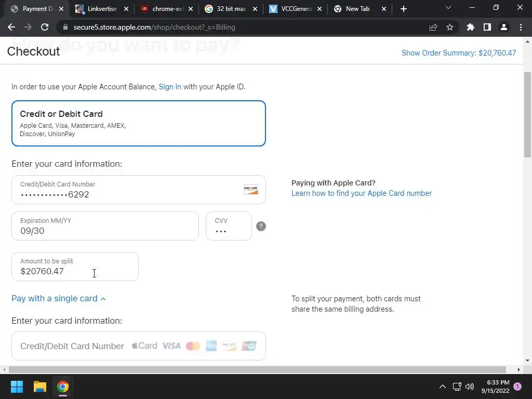Open the Chrome profile menu
The image size is (532, 399).
[x=504, y=27]
